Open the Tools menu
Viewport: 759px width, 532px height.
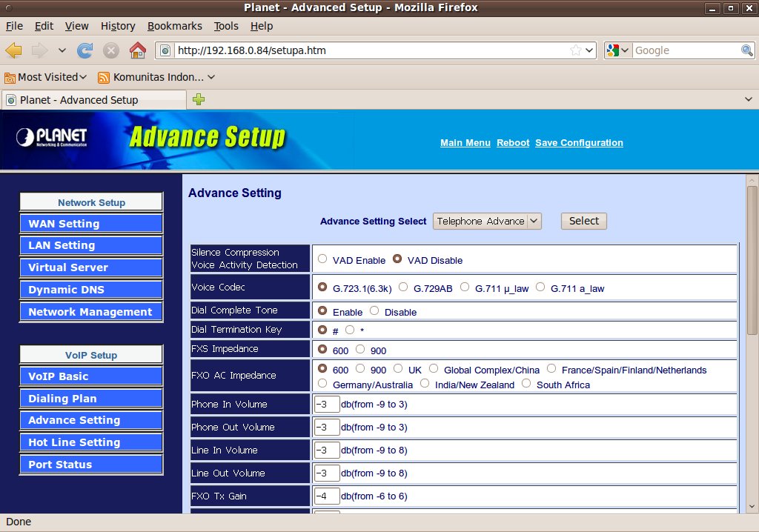coord(226,26)
